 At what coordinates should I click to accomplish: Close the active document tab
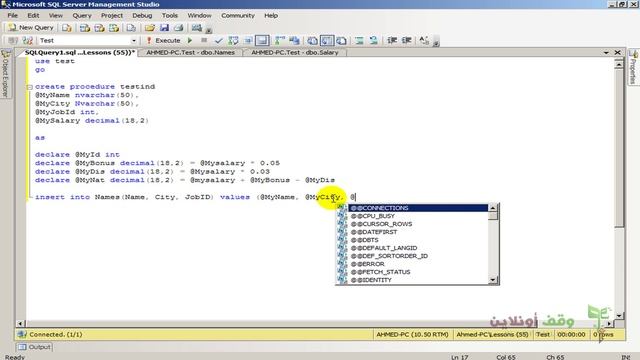[x=618, y=53]
